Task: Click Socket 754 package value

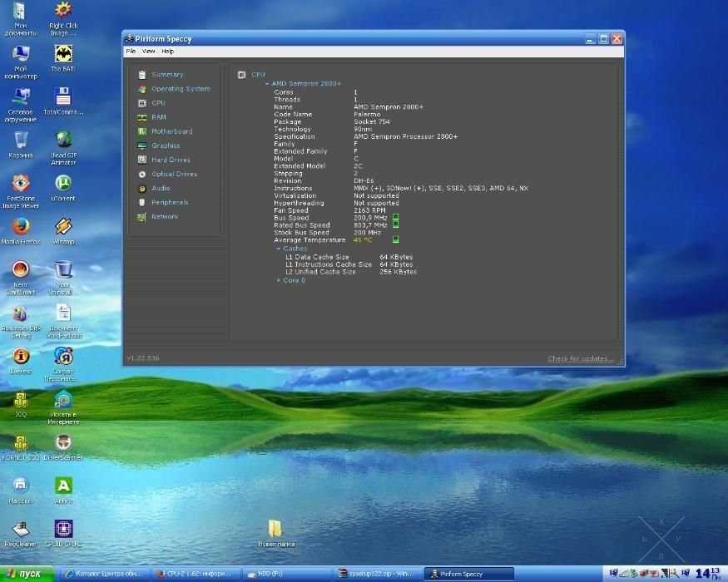Action: click(371, 121)
